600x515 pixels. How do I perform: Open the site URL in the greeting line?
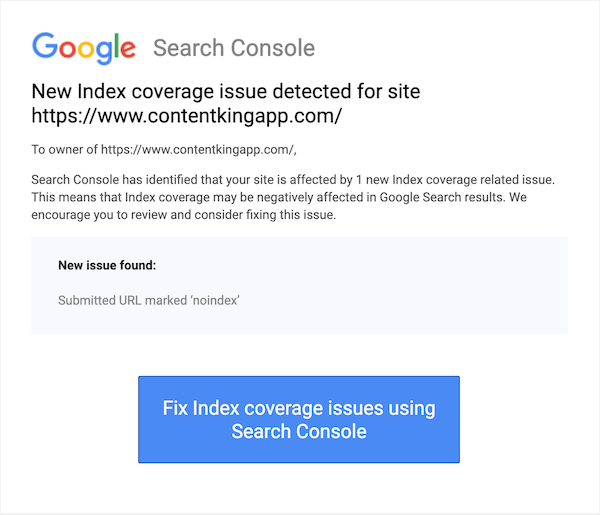point(198,150)
